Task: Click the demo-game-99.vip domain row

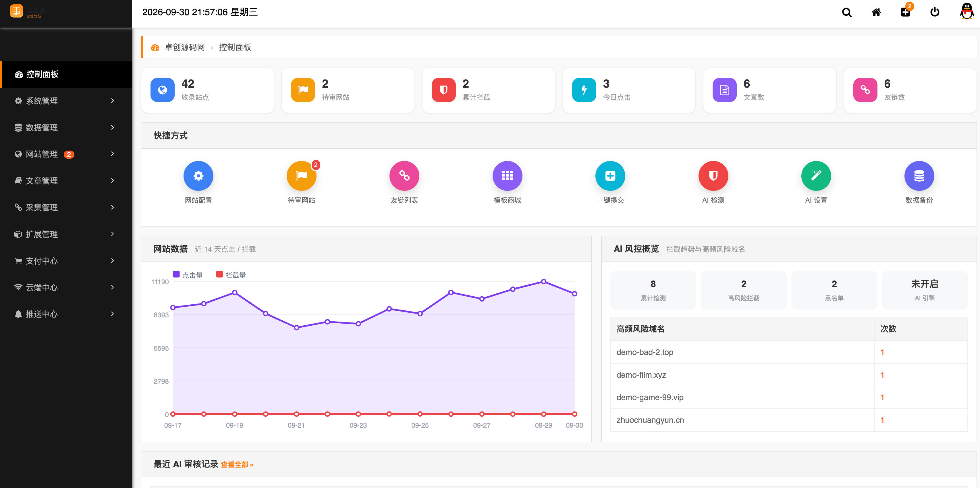Action: point(789,397)
